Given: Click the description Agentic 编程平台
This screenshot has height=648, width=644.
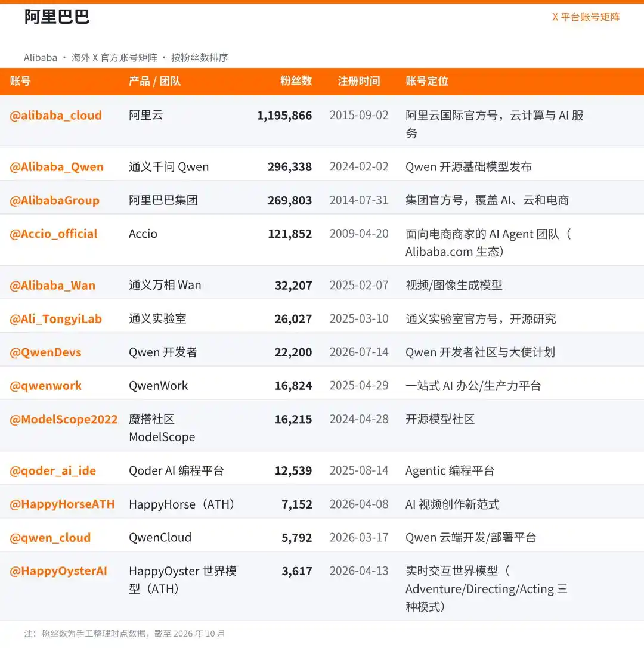Looking at the screenshot, I should [x=450, y=470].
